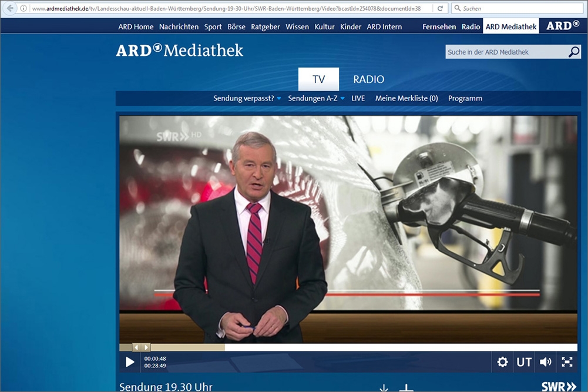Go to ARD Home
This screenshot has width=588, height=392.
(136, 26)
